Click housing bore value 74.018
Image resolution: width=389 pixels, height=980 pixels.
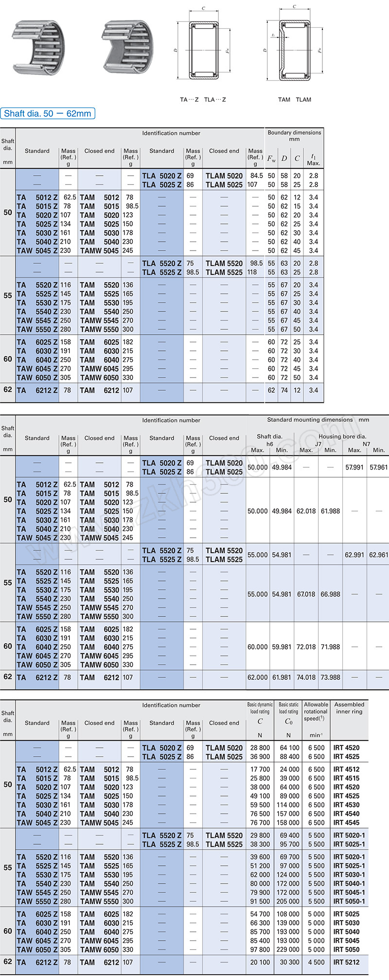point(306,677)
